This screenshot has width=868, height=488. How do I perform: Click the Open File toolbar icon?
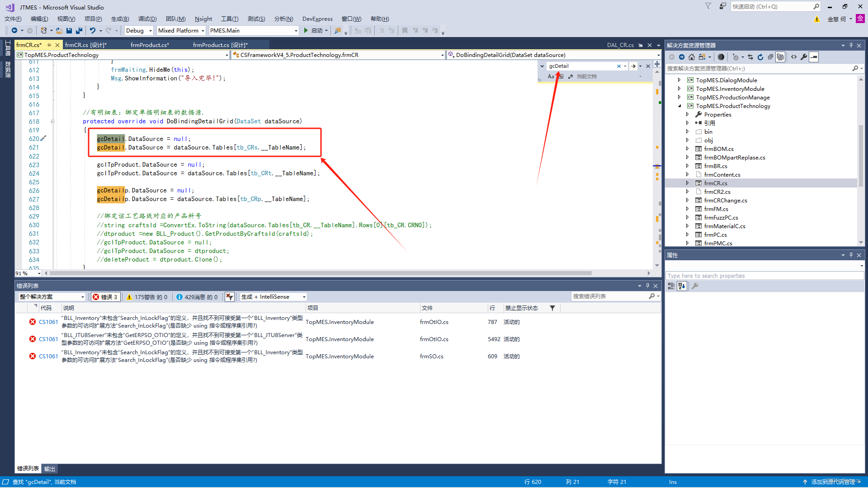tap(59, 31)
